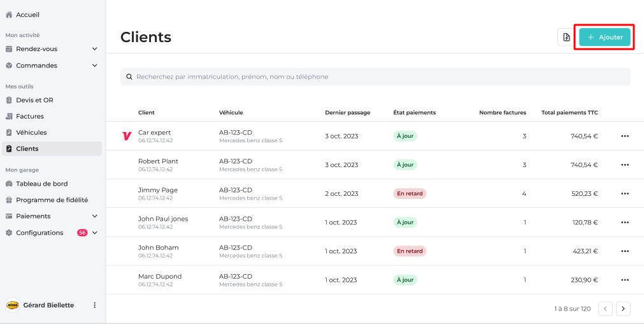Go to next page of clients
This screenshot has height=324, width=644.
[623, 309]
